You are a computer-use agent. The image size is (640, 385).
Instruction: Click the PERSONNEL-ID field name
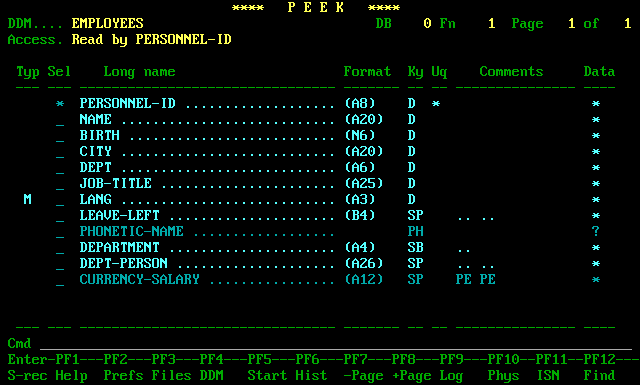127,103
